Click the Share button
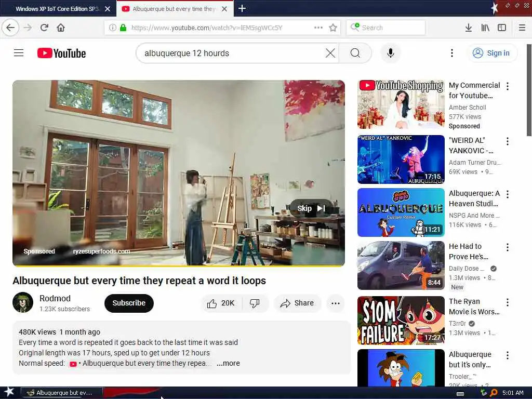 297,303
